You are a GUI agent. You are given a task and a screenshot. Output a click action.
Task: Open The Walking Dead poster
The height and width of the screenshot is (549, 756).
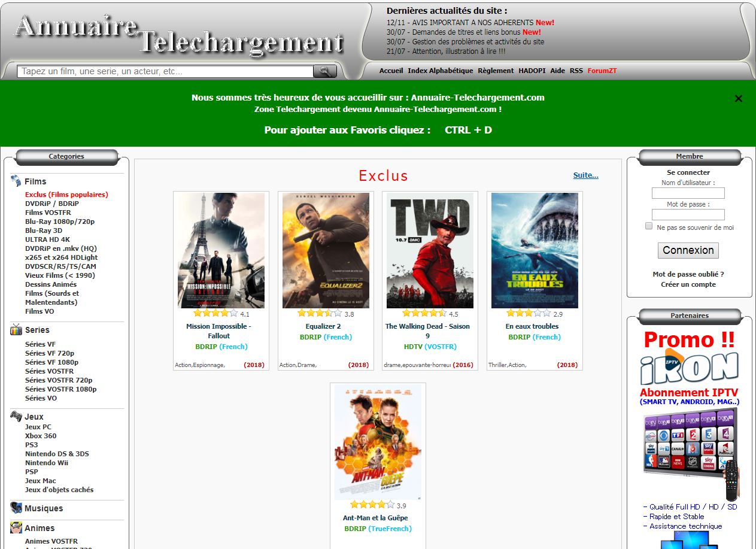[x=430, y=250]
